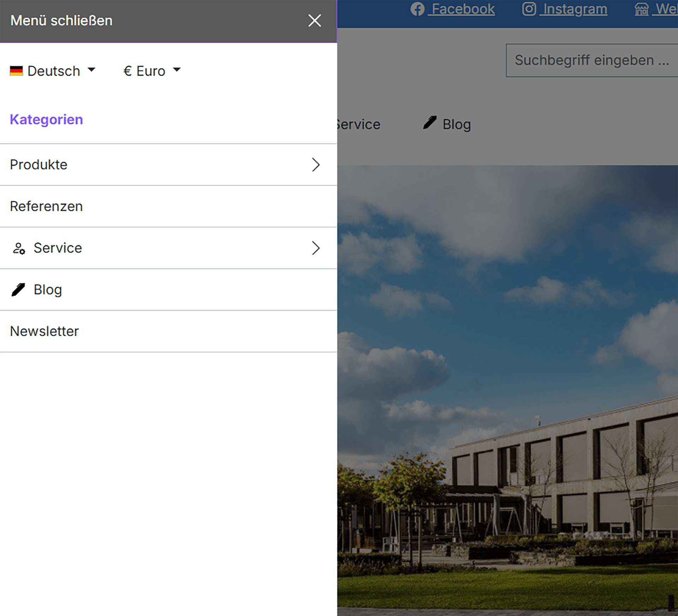Open the Deutsch language dropdown

tap(53, 71)
